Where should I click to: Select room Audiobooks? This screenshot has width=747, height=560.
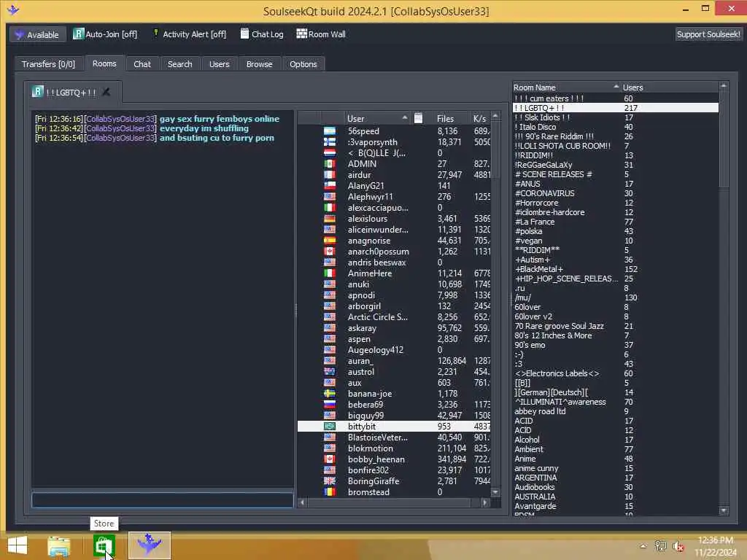[615, 487]
